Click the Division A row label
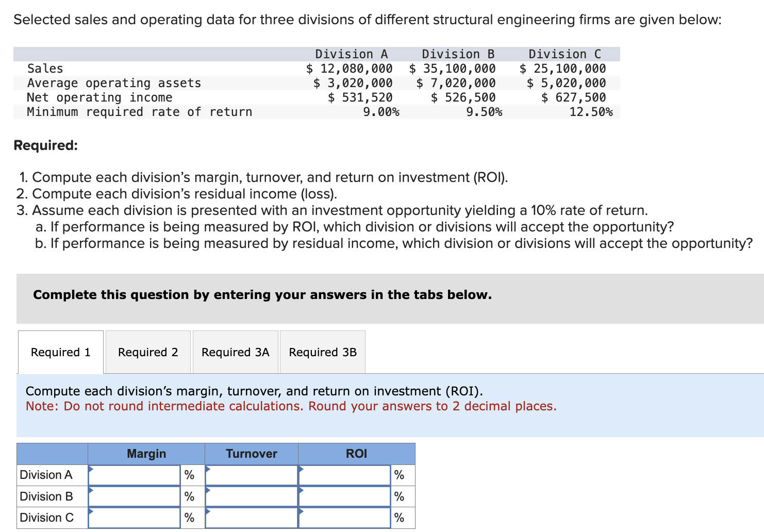Viewport: 764px width, 532px height. [46, 475]
